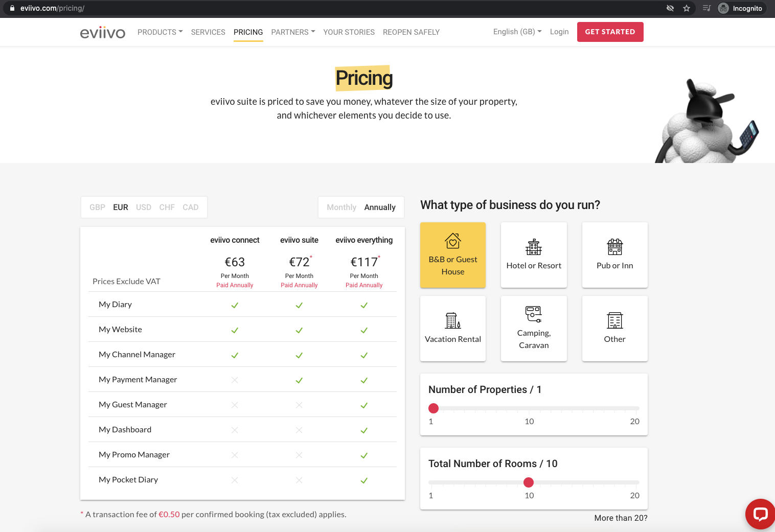The width and height of the screenshot is (775, 532).
Task: Click the More than 20? link
Action: click(620, 518)
